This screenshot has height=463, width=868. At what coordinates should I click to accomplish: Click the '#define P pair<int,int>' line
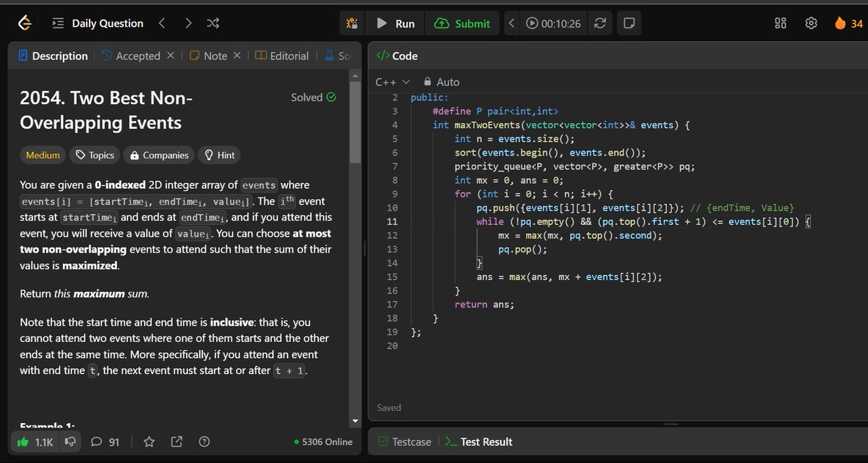click(x=495, y=111)
